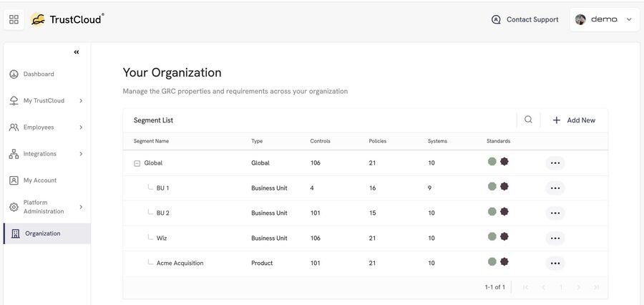Click Add New segment button
This screenshot has width=644, height=305.
point(574,120)
